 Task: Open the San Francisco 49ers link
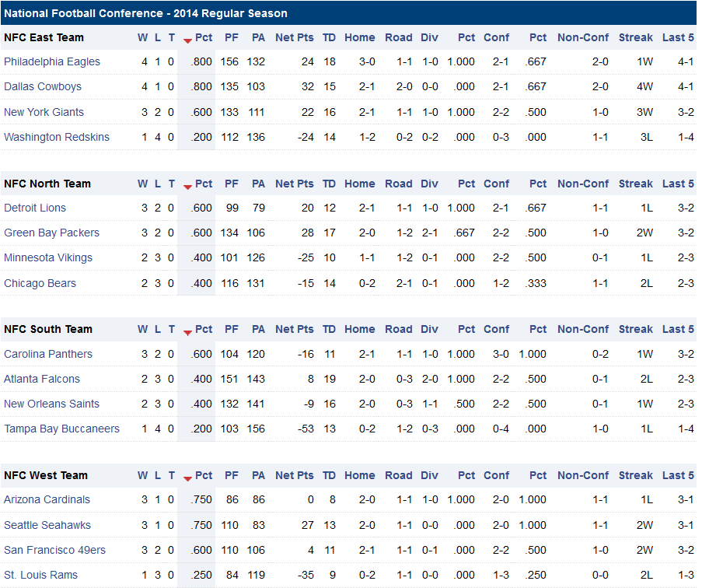tap(54, 551)
